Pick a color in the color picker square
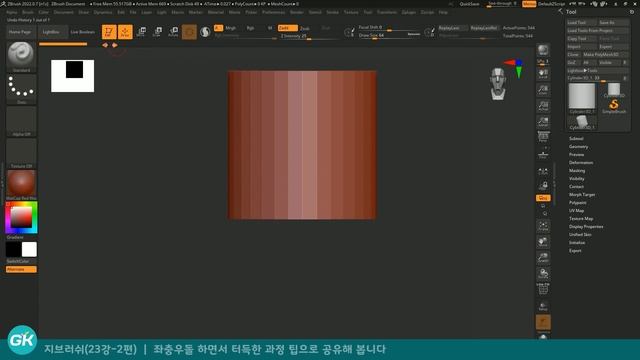 (x=21, y=217)
